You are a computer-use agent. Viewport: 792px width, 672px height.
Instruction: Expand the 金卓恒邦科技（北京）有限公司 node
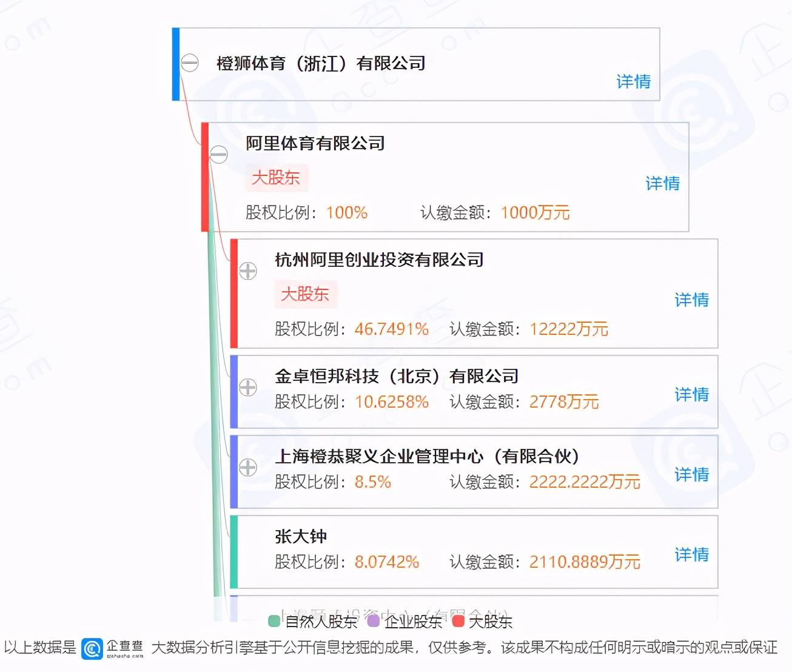point(247,387)
